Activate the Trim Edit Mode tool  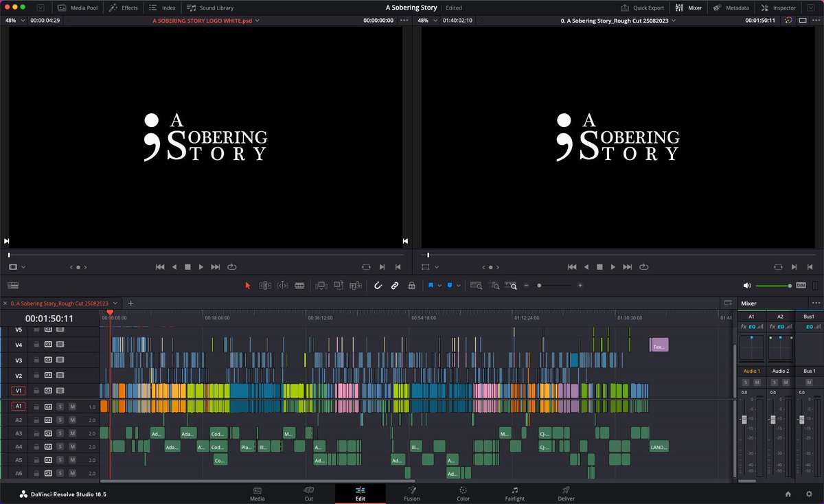pos(265,286)
